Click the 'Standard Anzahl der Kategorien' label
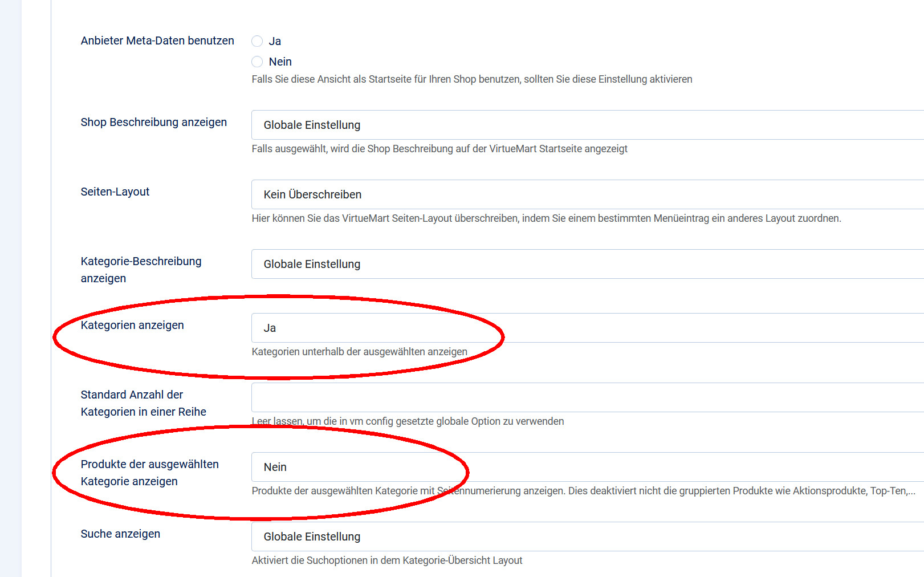 (x=143, y=403)
